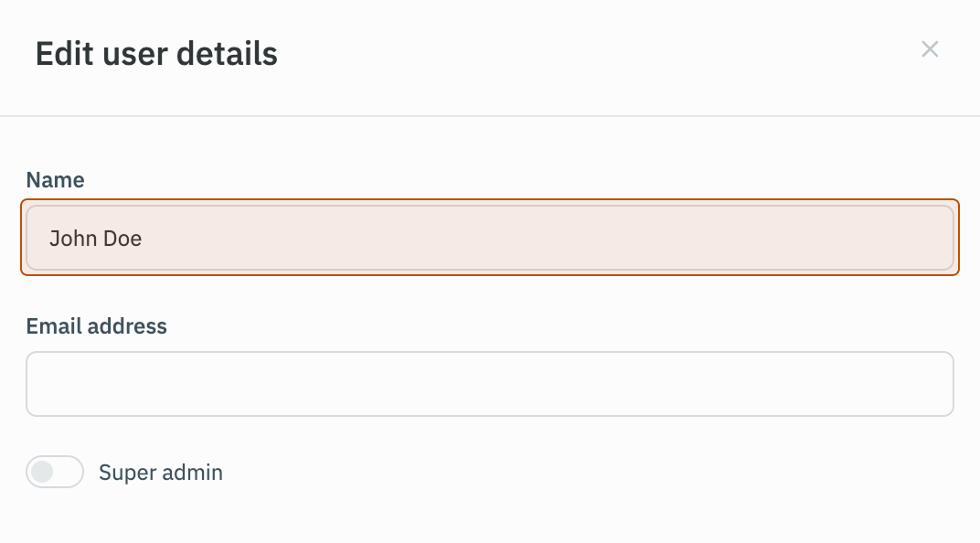Image resolution: width=980 pixels, height=543 pixels.
Task: Click the Name field label
Action: tap(55, 180)
